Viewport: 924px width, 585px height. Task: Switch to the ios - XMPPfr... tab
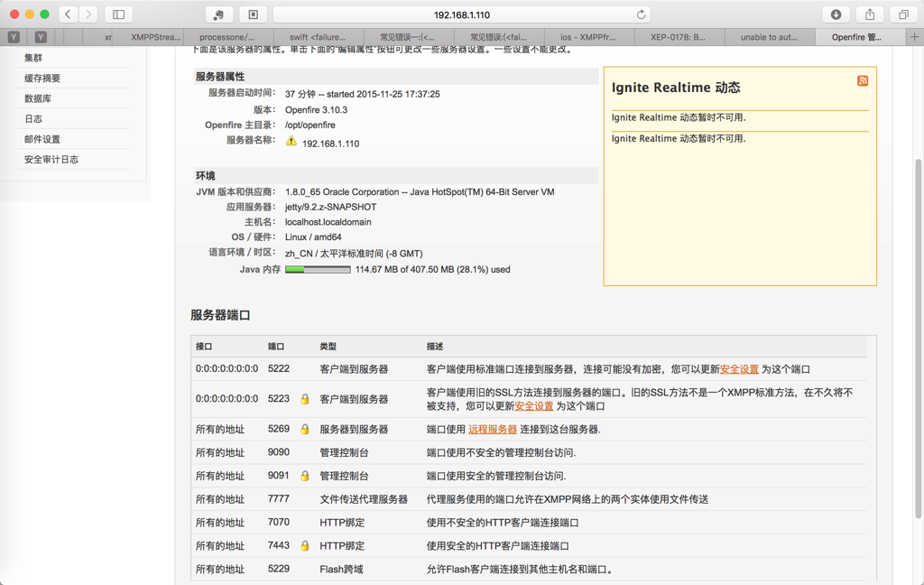click(588, 37)
